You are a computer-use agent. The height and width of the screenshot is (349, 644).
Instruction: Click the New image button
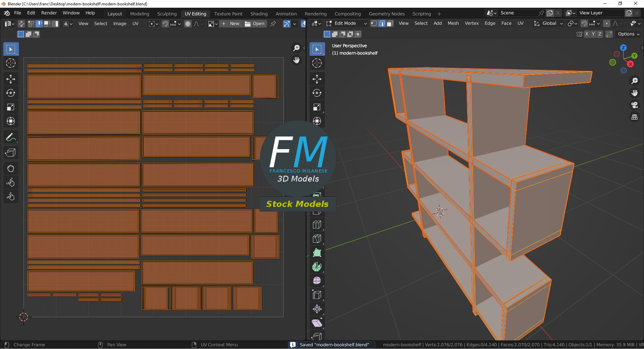[230, 24]
